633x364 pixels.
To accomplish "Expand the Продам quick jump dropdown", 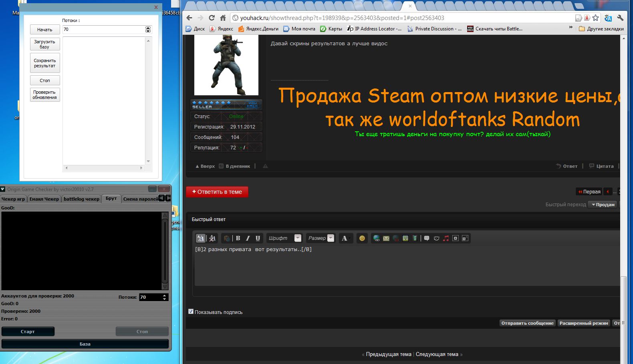I will click(x=603, y=205).
